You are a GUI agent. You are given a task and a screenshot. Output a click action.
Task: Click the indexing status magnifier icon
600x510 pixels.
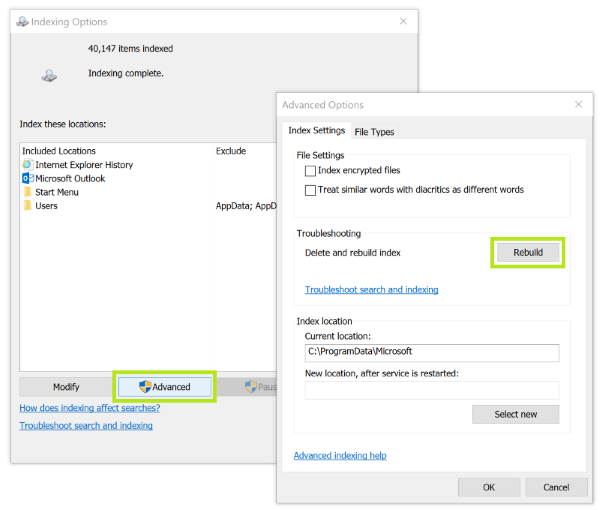point(49,74)
